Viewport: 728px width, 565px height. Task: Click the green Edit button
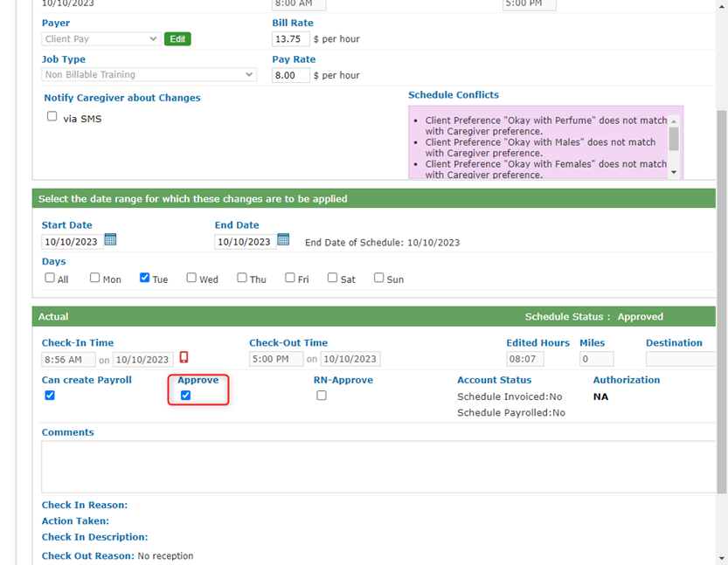click(177, 39)
